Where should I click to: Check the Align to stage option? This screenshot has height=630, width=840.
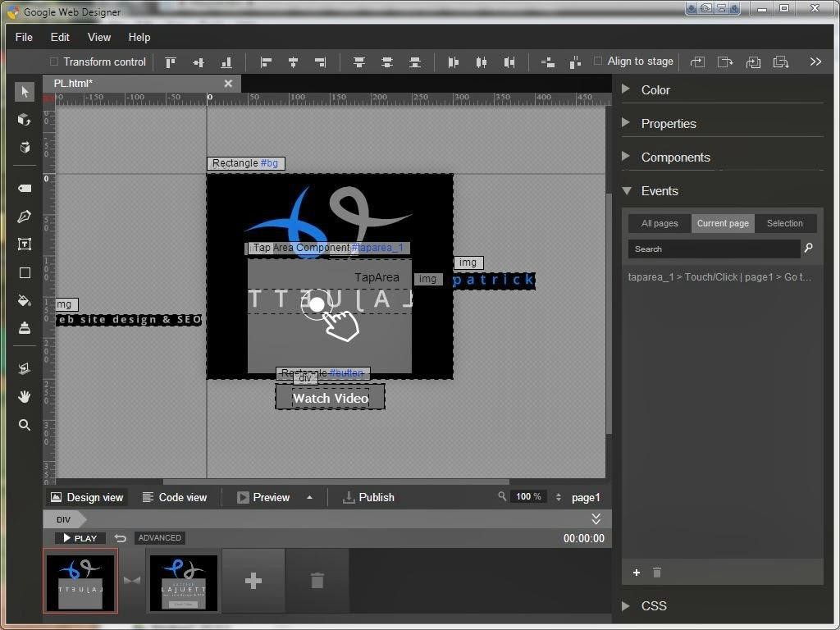pyautogui.click(x=599, y=61)
